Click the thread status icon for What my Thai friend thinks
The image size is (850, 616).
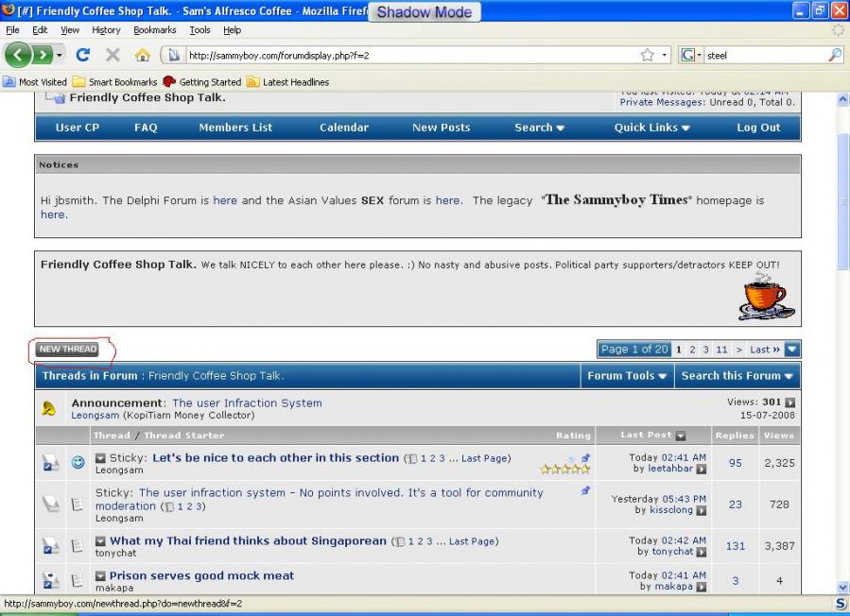[x=50, y=545]
